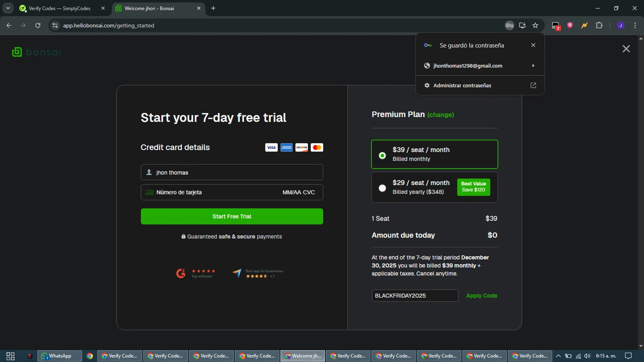Click the install app icon in address bar
Image resolution: width=644 pixels, height=362 pixels.
pos(522,25)
